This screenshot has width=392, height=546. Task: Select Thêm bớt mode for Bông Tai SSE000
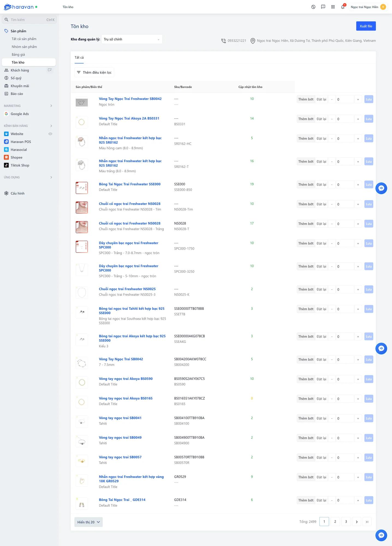306,185
